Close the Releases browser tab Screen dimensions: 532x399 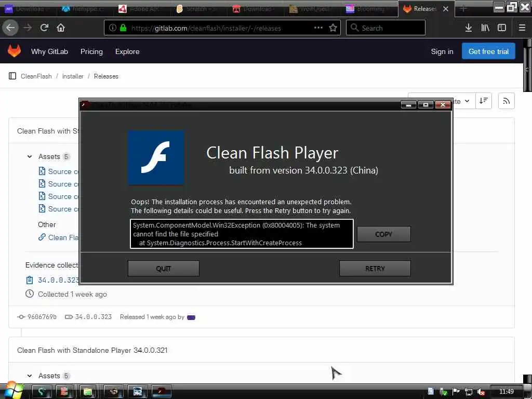pos(446,9)
